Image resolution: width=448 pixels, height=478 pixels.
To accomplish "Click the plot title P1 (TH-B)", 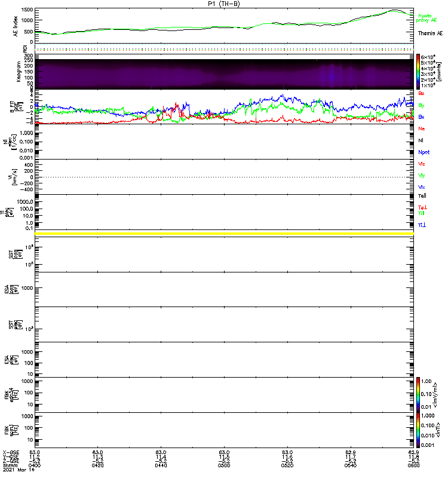I will click(x=224, y=4).
